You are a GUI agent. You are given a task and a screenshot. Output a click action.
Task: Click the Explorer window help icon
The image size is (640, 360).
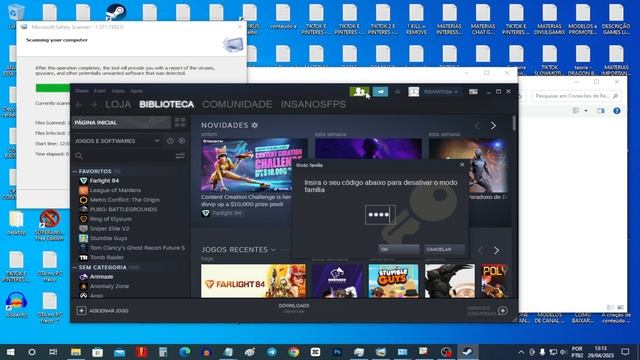pos(617,111)
